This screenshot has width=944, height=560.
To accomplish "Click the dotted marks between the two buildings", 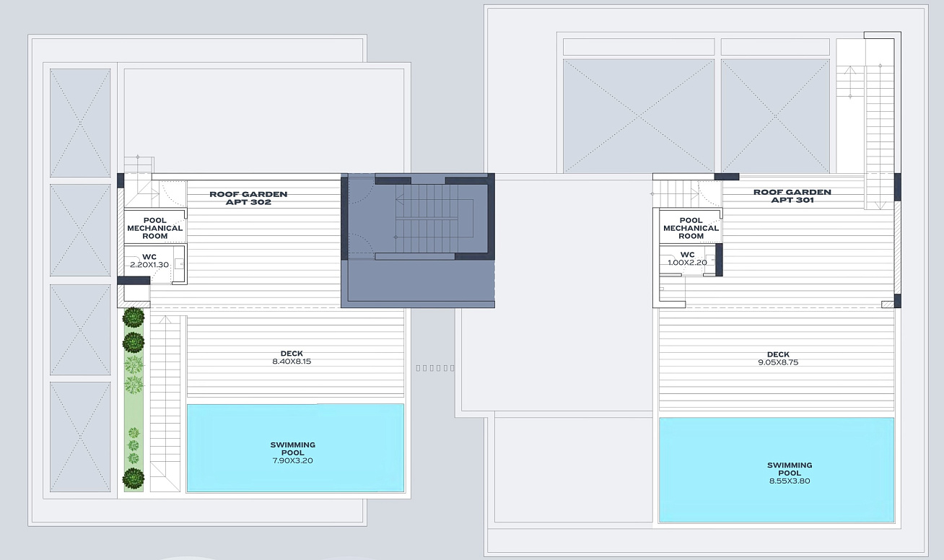I will coord(435,368).
